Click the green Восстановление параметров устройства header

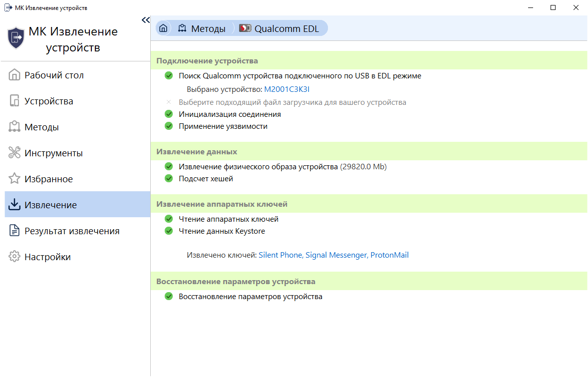point(369,281)
